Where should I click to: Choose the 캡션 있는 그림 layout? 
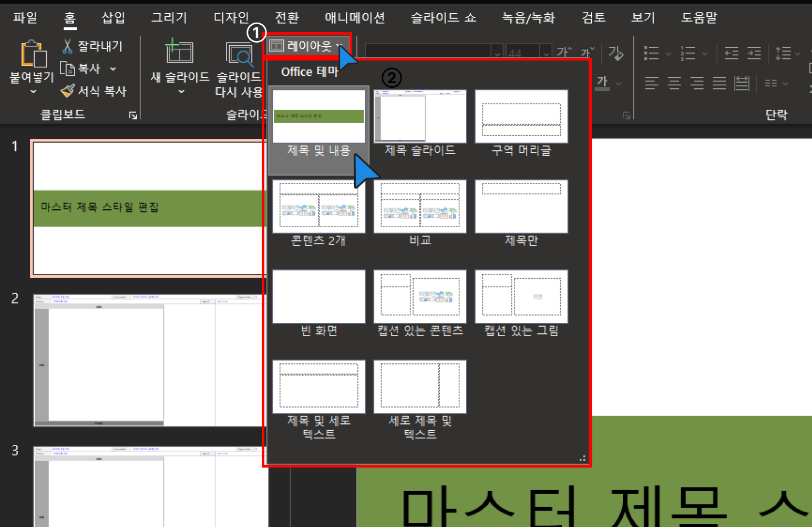pos(521,304)
